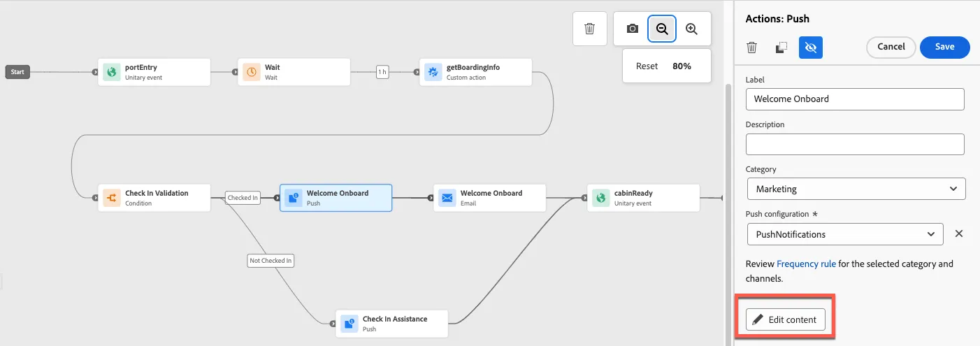Select the Check In Validation title
Screen dimensions: 980x346
click(157, 194)
